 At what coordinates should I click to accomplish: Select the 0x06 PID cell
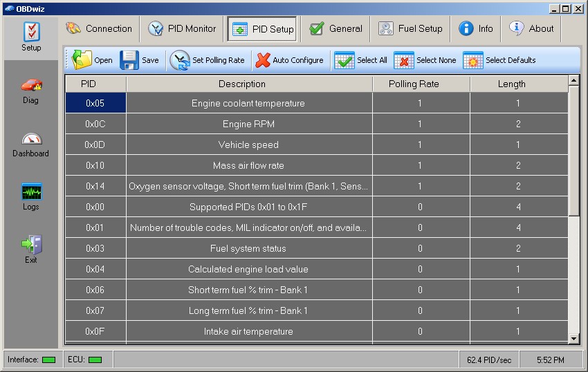(95, 290)
